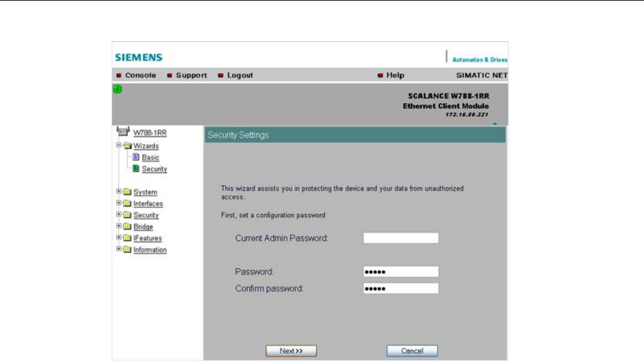This screenshot has height=362, width=644.
Task: Open the Security folder link
Action: (146, 215)
